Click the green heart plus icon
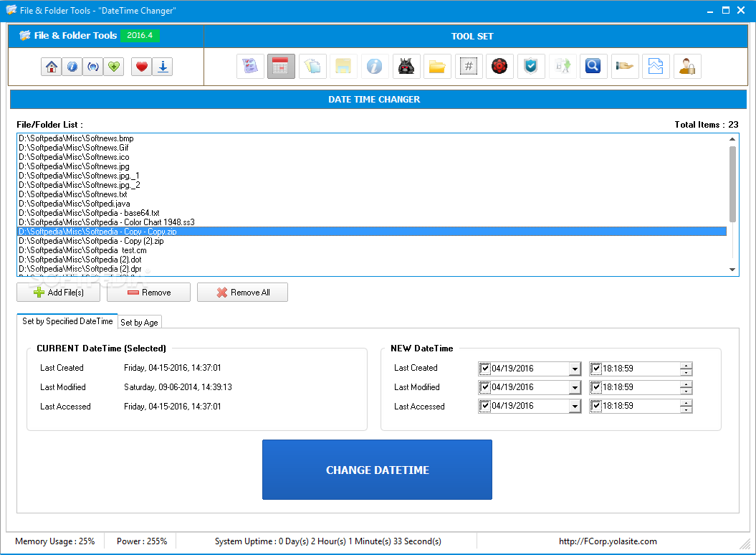 coord(114,67)
